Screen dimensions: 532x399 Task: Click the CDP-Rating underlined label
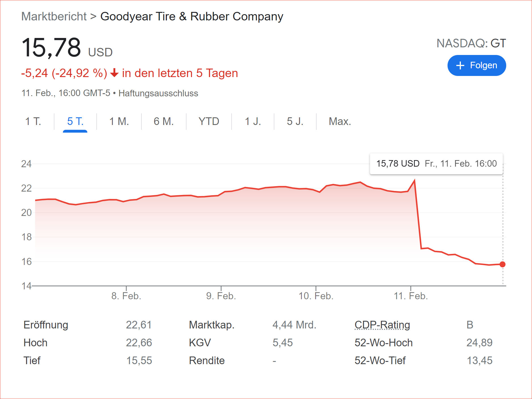tap(382, 325)
